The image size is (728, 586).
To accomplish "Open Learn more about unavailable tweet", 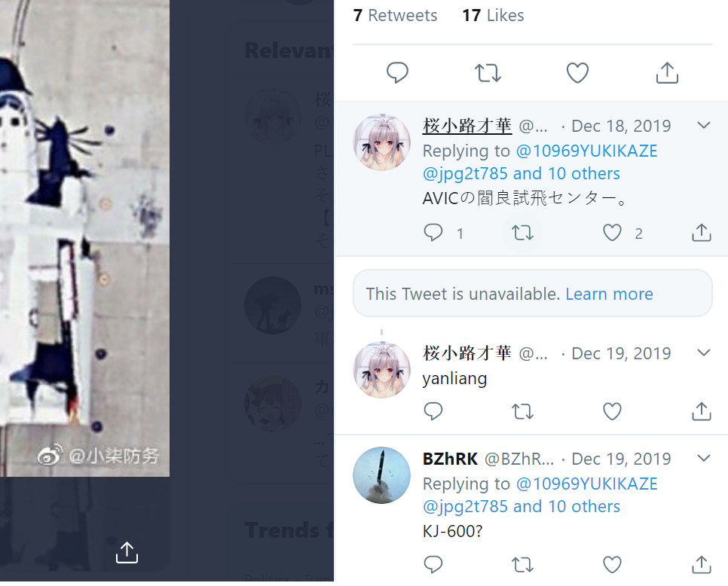I will (609, 295).
